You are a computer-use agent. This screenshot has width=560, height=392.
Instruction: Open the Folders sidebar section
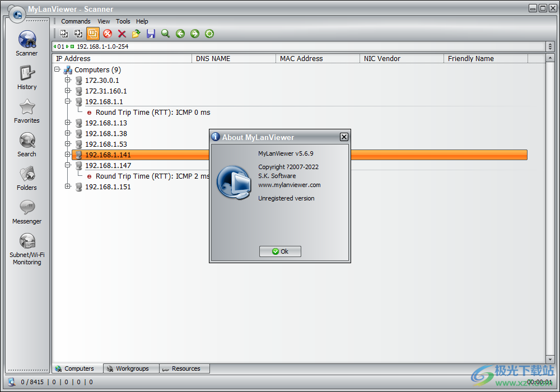(27, 178)
